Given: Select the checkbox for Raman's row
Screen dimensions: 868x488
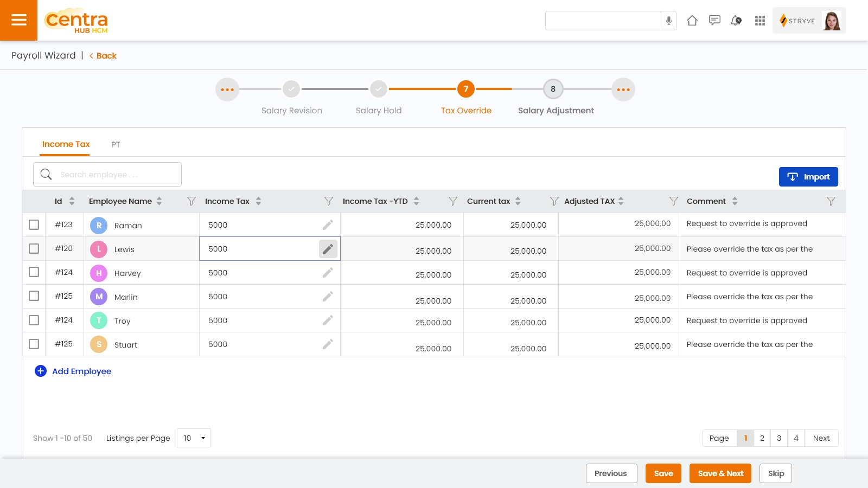Looking at the screenshot, I should pos(34,224).
